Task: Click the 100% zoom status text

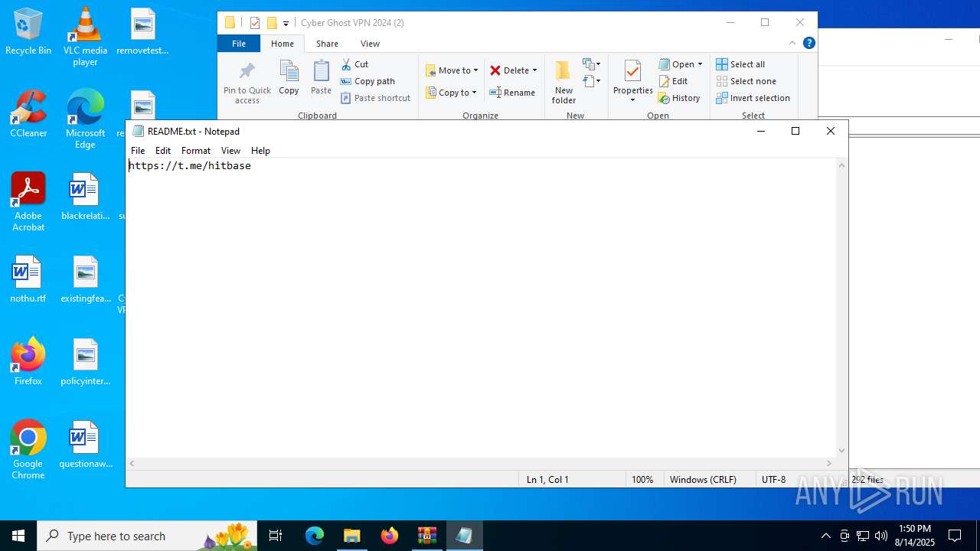Action: [x=642, y=479]
